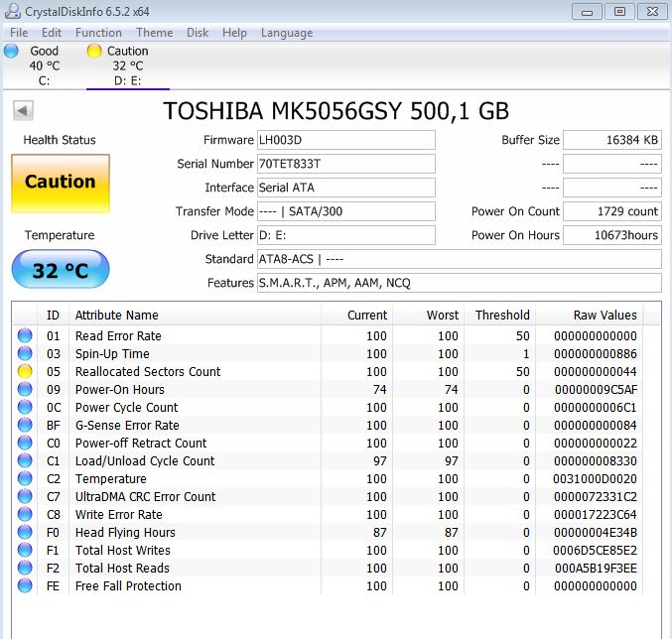672x639 pixels.
Task: Click the Standard field ATA8-ACS
Action: pyautogui.click(x=460, y=259)
